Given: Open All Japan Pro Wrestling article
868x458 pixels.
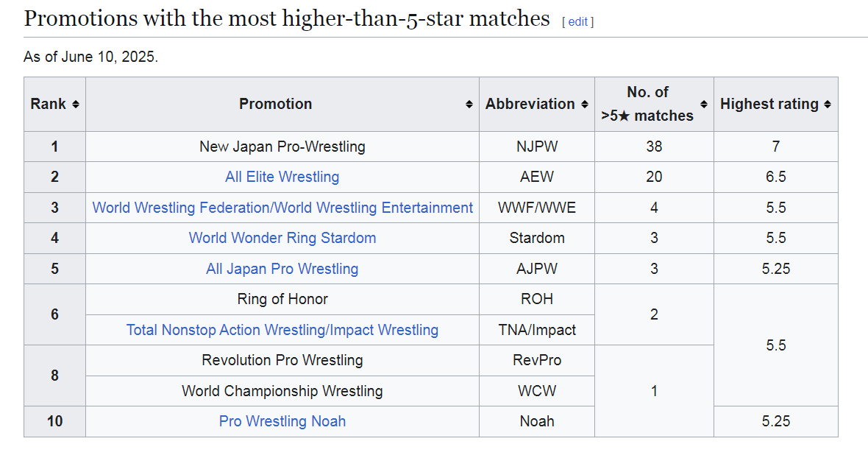Looking at the screenshot, I should [x=282, y=269].
